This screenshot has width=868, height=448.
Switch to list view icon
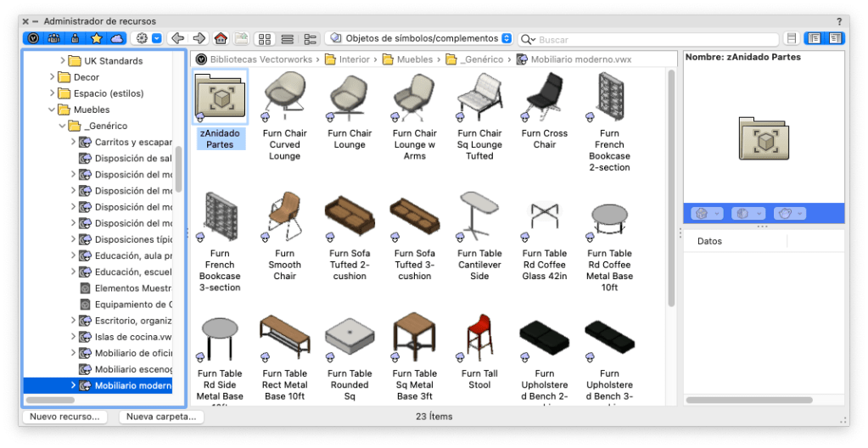(x=288, y=38)
